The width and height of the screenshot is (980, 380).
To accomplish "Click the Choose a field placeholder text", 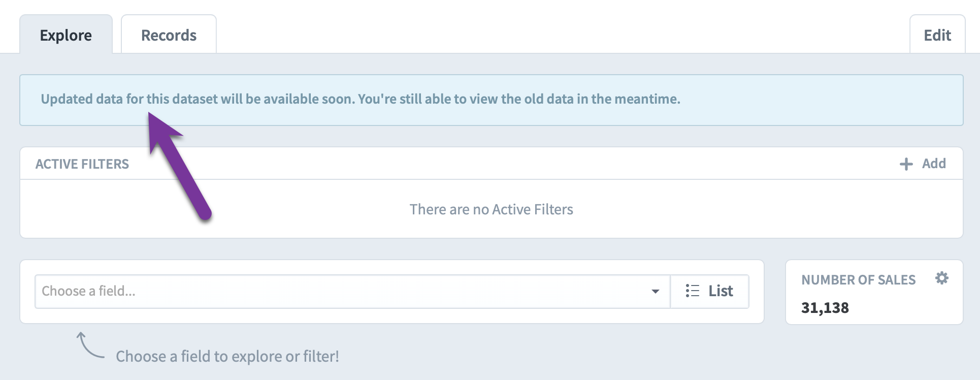I will pos(88,291).
